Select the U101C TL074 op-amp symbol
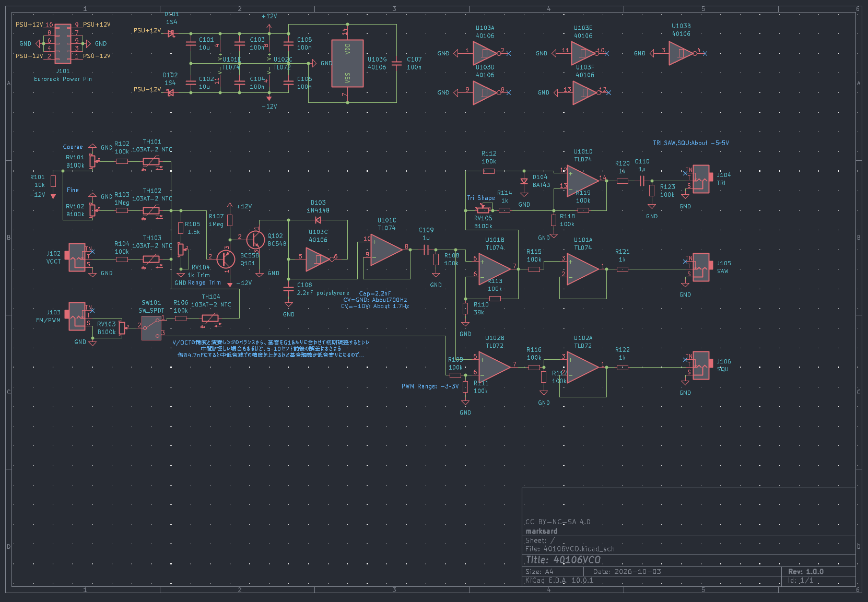 coord(387,250)
